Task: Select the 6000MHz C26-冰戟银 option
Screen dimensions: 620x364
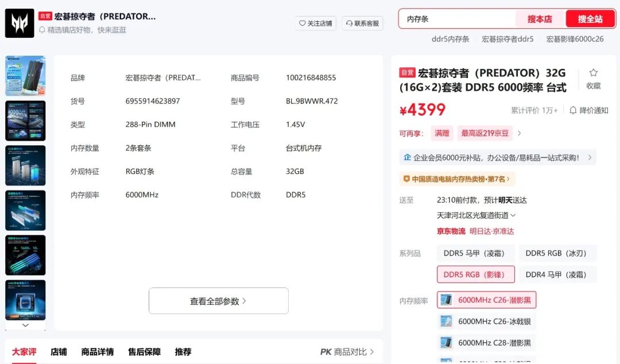Action: tap(486, 322)
